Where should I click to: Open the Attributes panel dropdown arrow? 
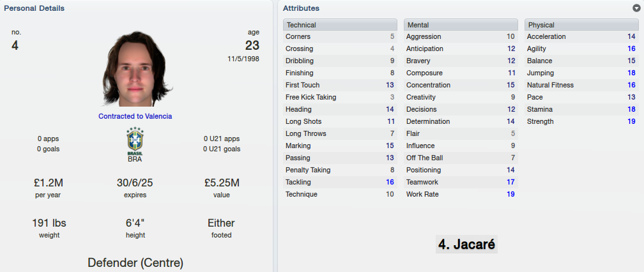pyautogui.click(x=636, y=8)
